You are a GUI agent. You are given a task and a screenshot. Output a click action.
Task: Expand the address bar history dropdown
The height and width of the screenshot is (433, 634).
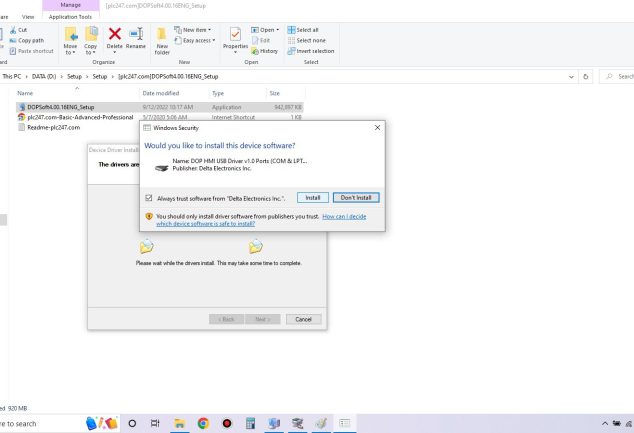[x=571, y=77]
